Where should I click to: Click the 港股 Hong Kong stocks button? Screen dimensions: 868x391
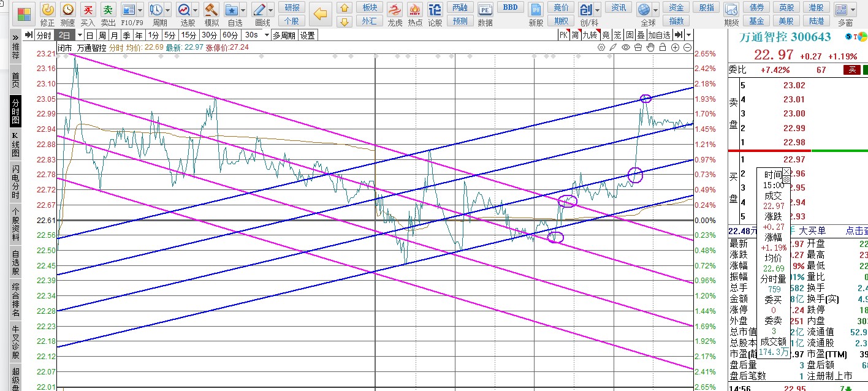816,7
